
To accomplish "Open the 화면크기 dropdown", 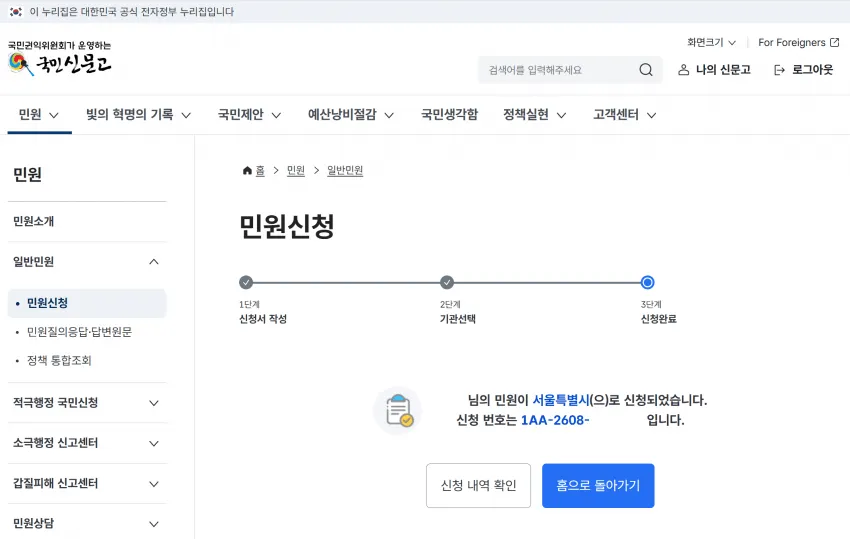I will (711, 42).
